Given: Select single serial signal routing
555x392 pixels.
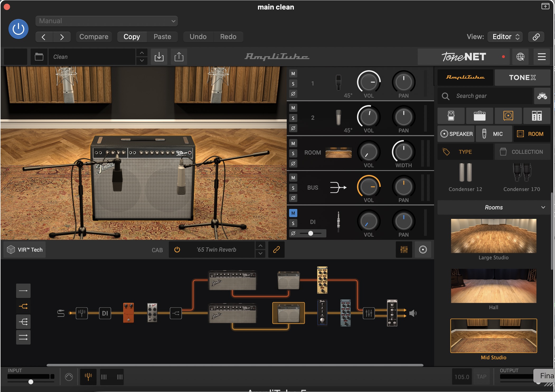Looking at the screenshot, I should pos(23,291).
